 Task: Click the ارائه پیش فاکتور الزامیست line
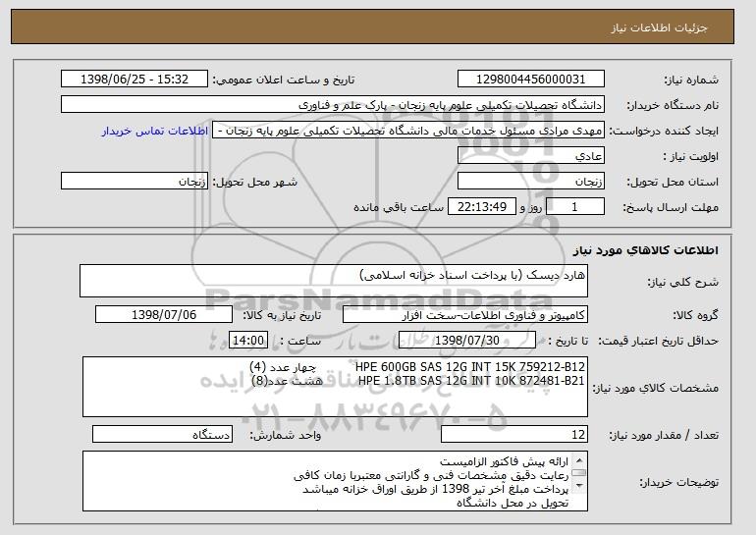click(504, 461)
